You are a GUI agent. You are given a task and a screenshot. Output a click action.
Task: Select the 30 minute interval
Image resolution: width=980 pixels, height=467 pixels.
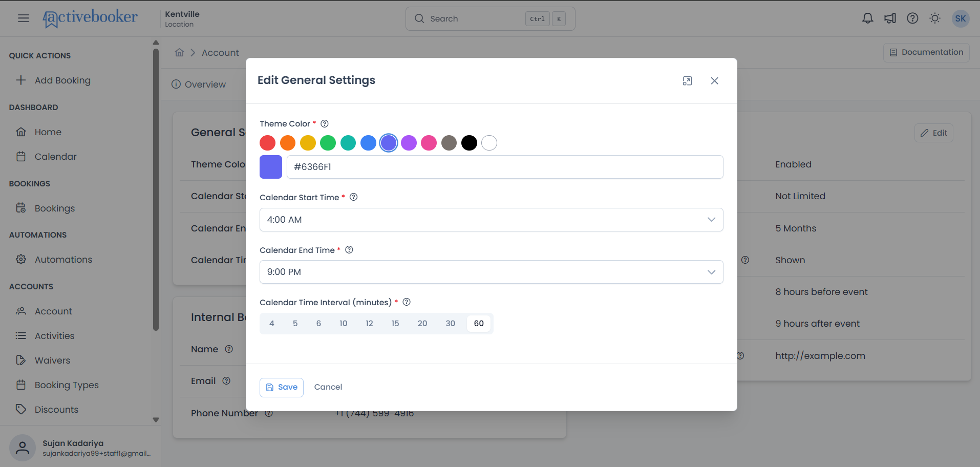[x=451, y=324]
